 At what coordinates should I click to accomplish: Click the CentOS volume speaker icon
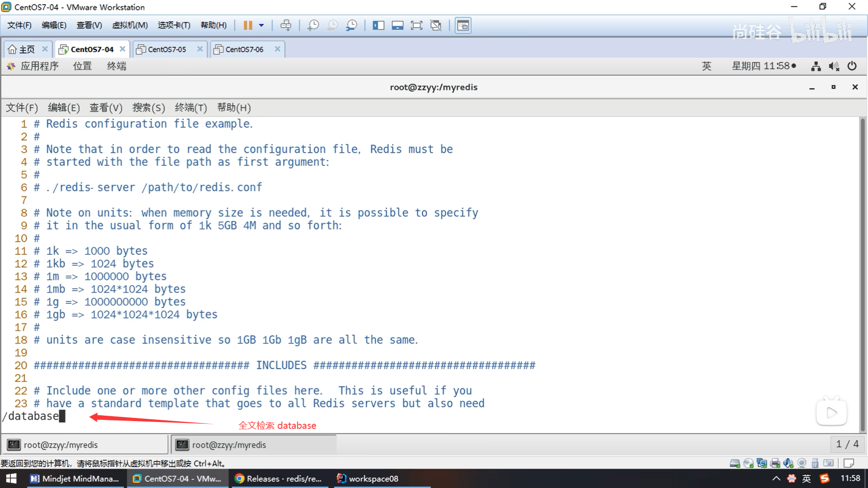point(834,66)
